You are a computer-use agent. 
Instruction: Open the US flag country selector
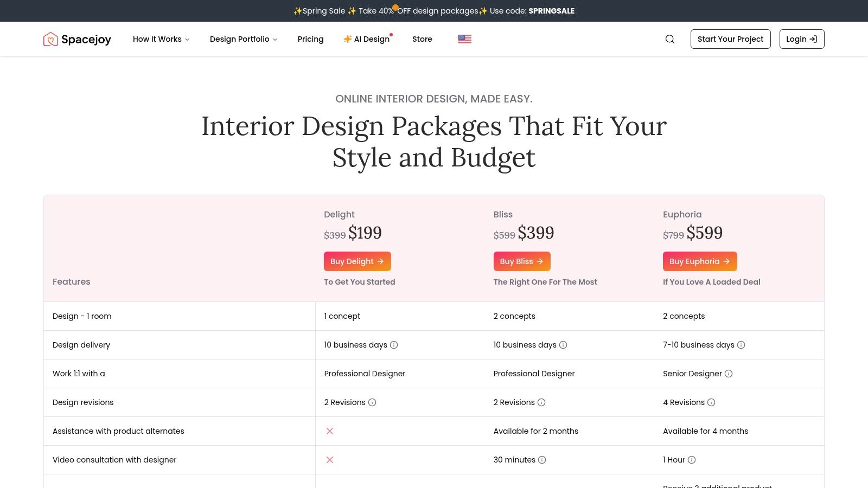tap(464, 39)
